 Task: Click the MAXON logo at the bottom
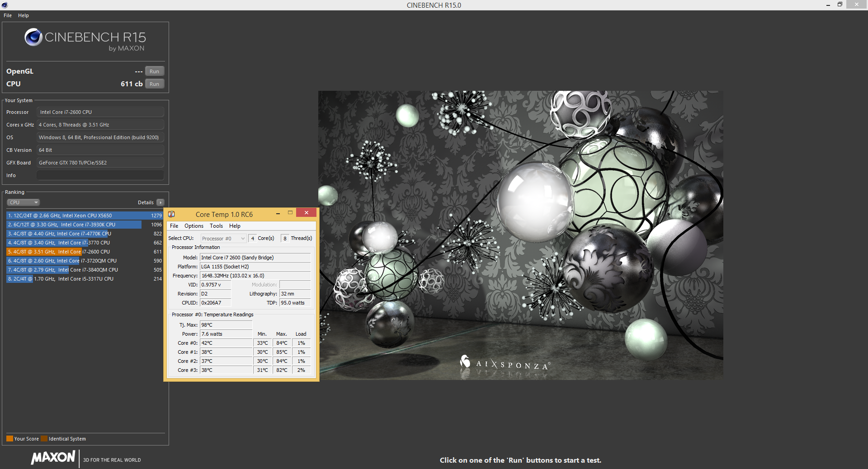[x=53, y=457]
